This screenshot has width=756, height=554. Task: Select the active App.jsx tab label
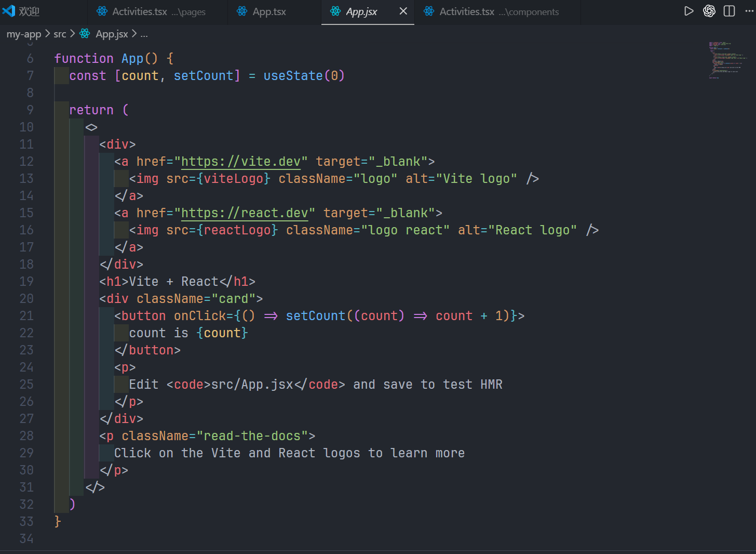[361, 11]
